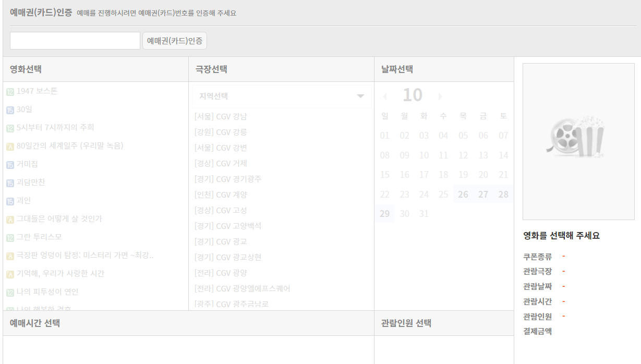Choose theater [경기] CGV 광교
Image resolution: width=641 pixels, height=364 pixels.
pos(221,241)
